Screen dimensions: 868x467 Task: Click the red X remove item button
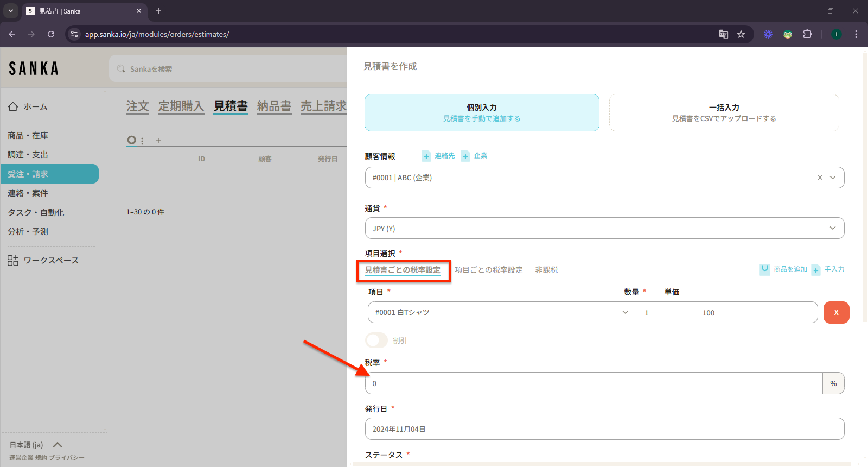click(x=836, y=312)
